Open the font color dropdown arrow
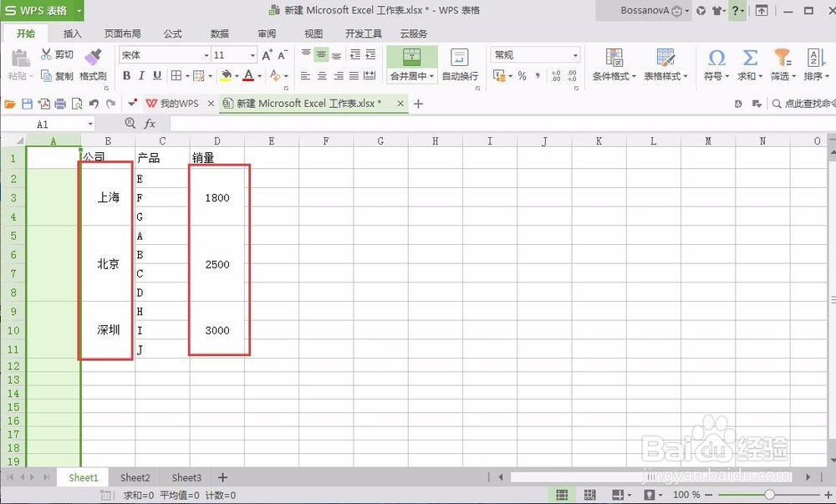 tap(259, 76)
